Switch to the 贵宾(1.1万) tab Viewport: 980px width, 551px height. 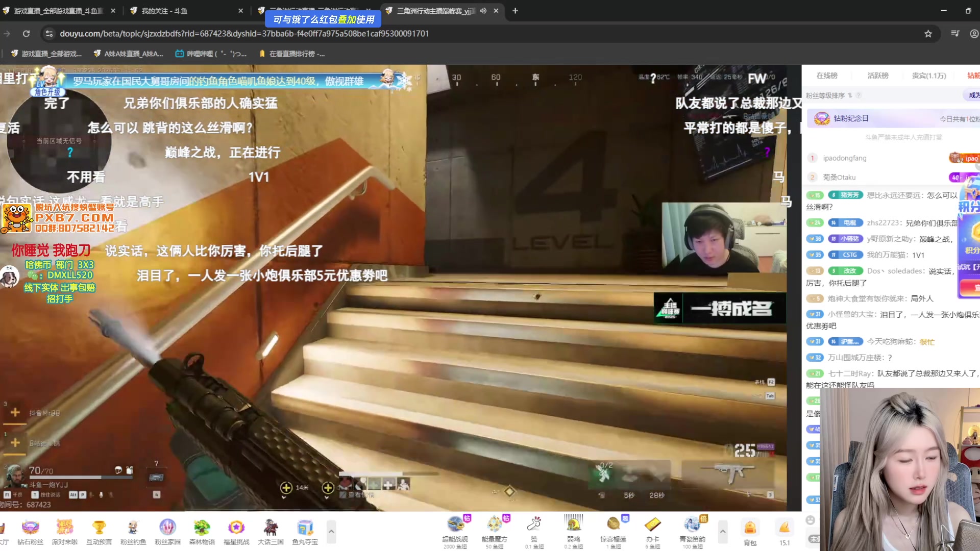click(929, 76)
